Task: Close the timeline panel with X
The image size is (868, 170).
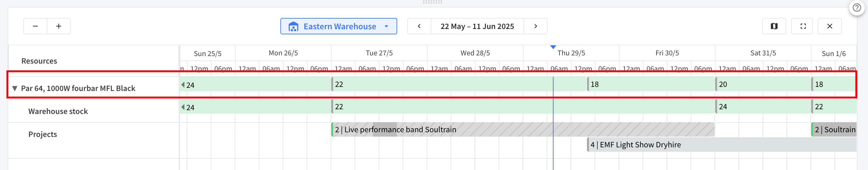Action: (829, 26)
